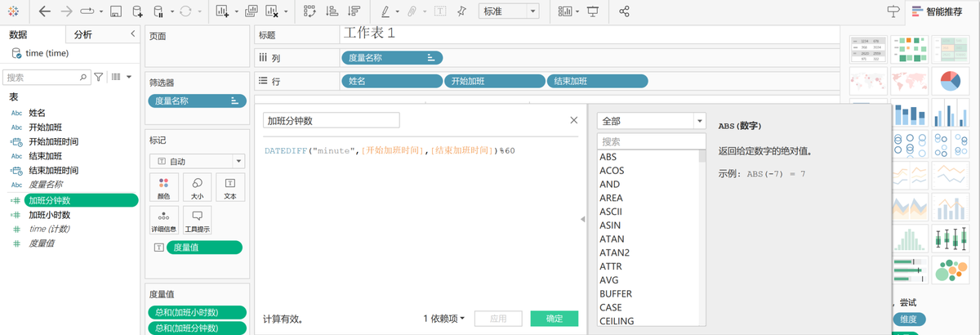Click the highlight pen icon
The image size is (980, 335).
point(386,11)
